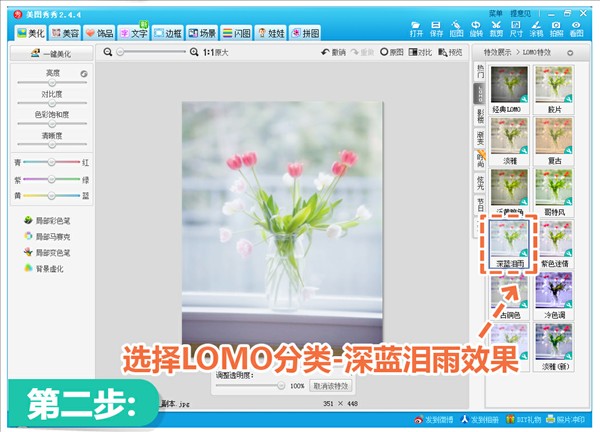Viewport: 600px width, 432px height.
Task: Redo action with the 重做 arrow
Action: [362, 52]
